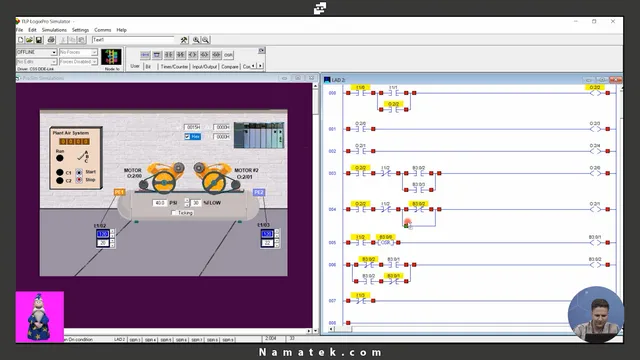Increase the % flow stepper value

(187, 200)
